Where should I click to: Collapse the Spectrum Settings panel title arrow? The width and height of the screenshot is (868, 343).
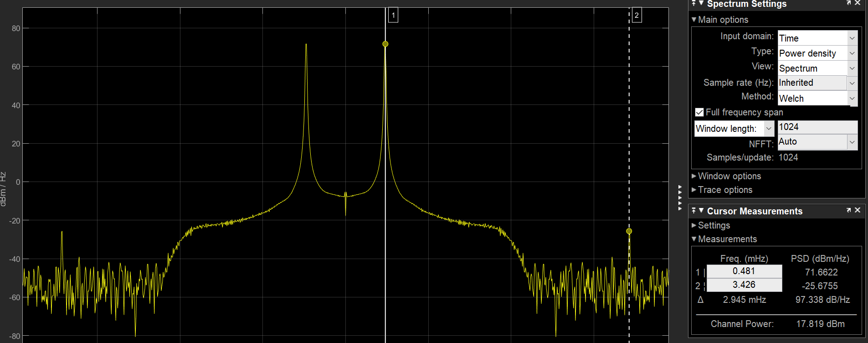coord(701,3)
